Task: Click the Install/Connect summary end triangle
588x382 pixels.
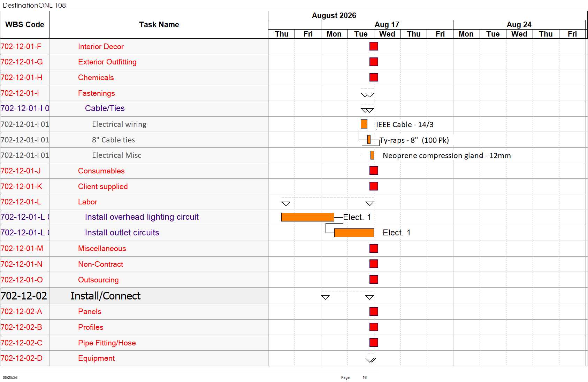Action: [x=369, y=297]
